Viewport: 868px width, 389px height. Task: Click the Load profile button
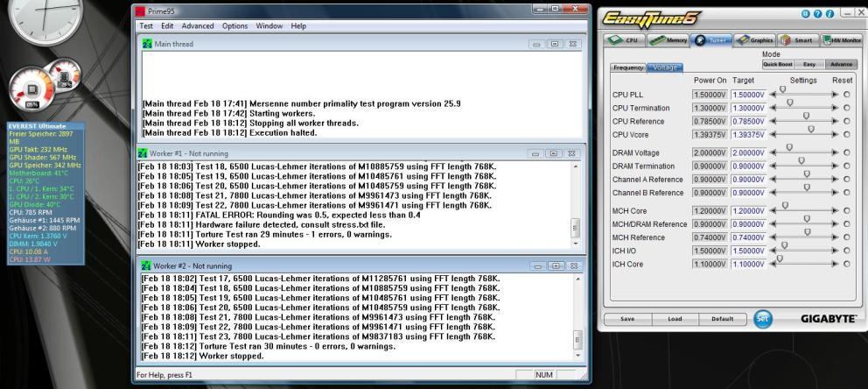[675, 319]
